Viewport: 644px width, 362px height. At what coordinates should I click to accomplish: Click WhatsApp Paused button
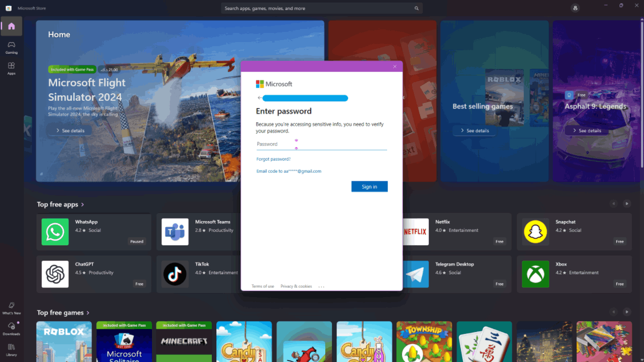click(137, 241)
